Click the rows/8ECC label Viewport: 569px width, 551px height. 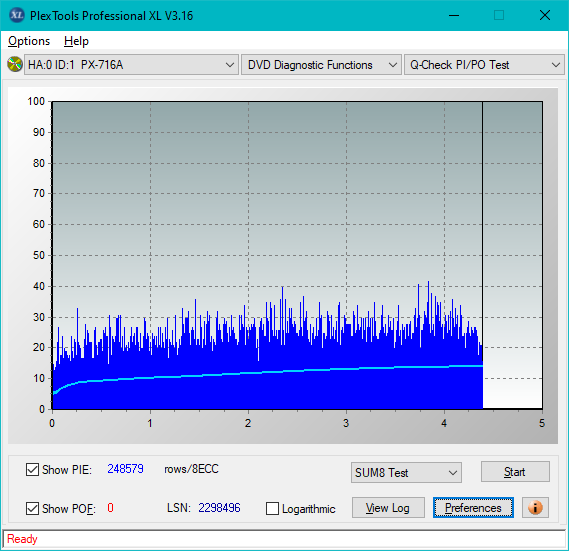192,469
